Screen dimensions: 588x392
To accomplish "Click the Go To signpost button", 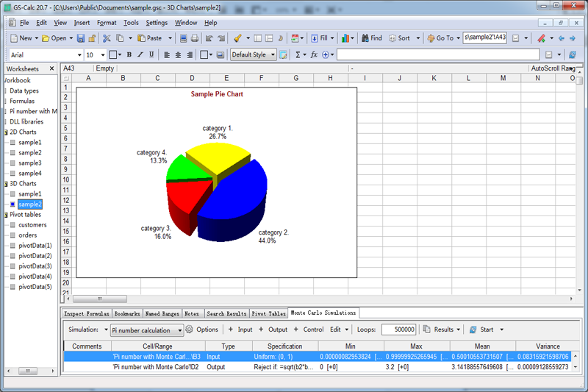I will click(x=440, y=38).
